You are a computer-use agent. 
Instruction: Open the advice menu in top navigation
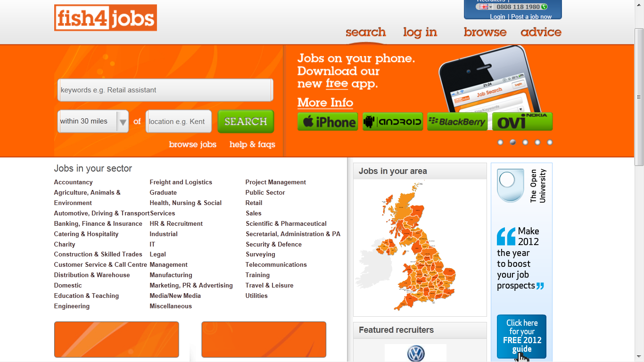pos(541,32)
